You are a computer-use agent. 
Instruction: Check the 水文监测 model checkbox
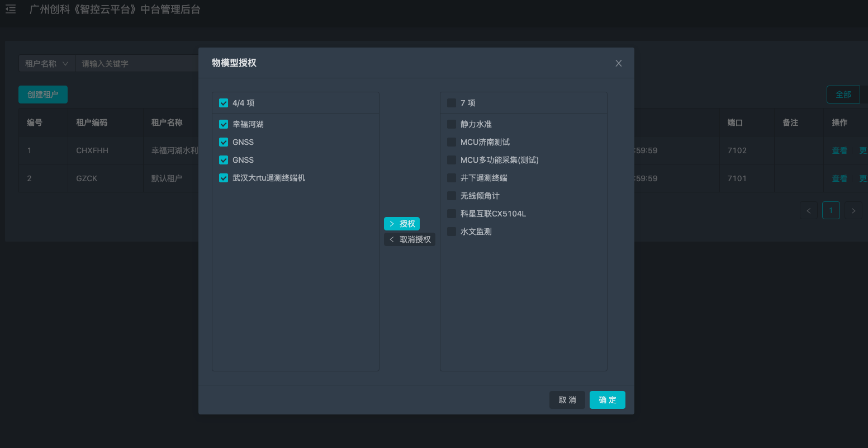[452, 231]
